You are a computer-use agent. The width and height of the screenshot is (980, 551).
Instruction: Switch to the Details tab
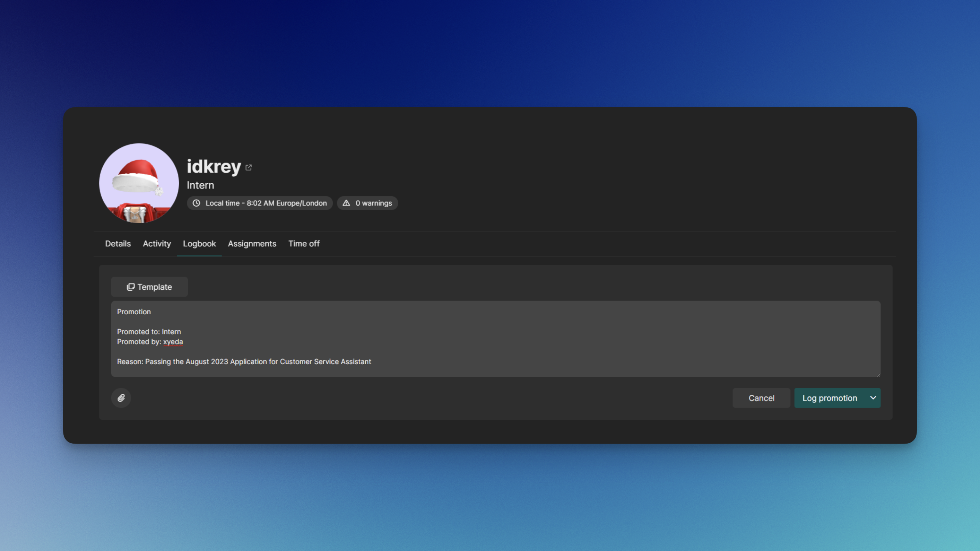click(118, 244)
